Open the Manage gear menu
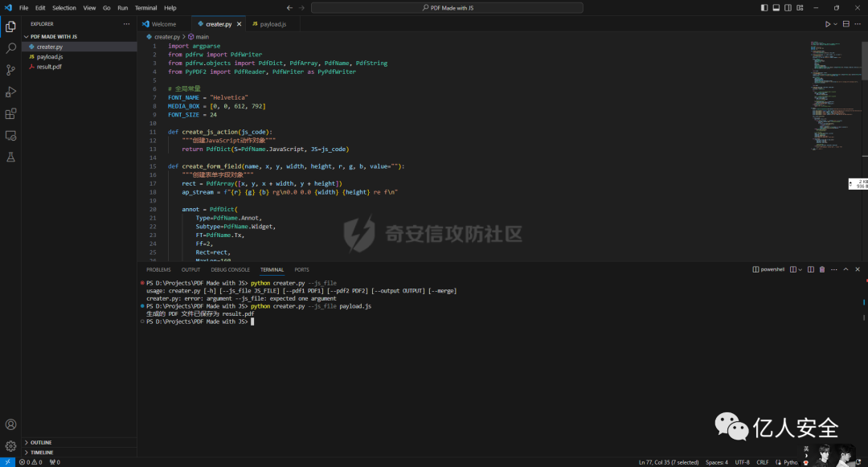 10,446
